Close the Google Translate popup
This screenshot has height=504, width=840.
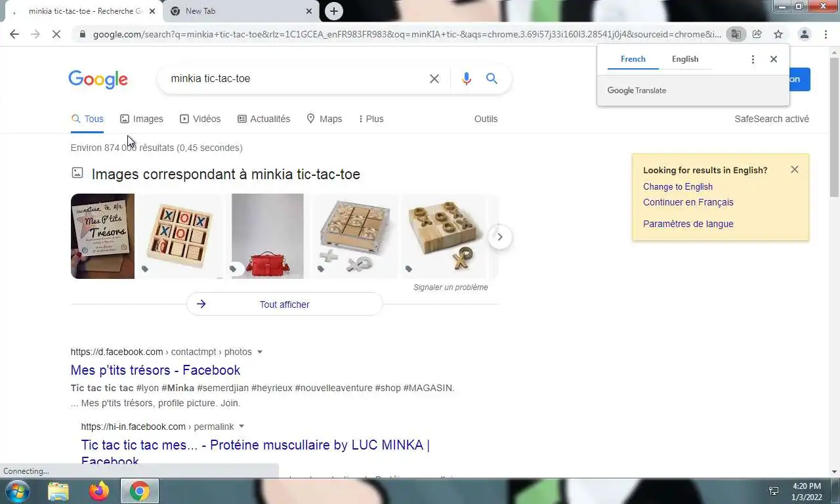click(774, 59)
